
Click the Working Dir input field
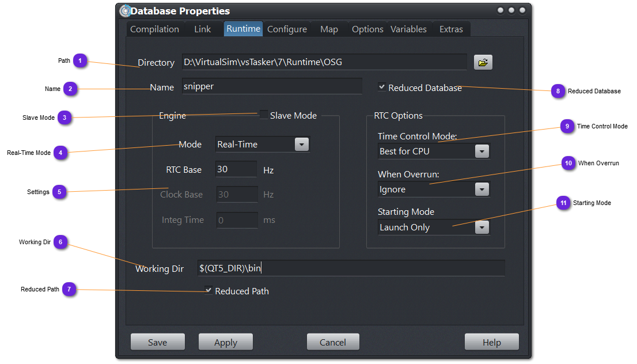click(x=350, y=268)
